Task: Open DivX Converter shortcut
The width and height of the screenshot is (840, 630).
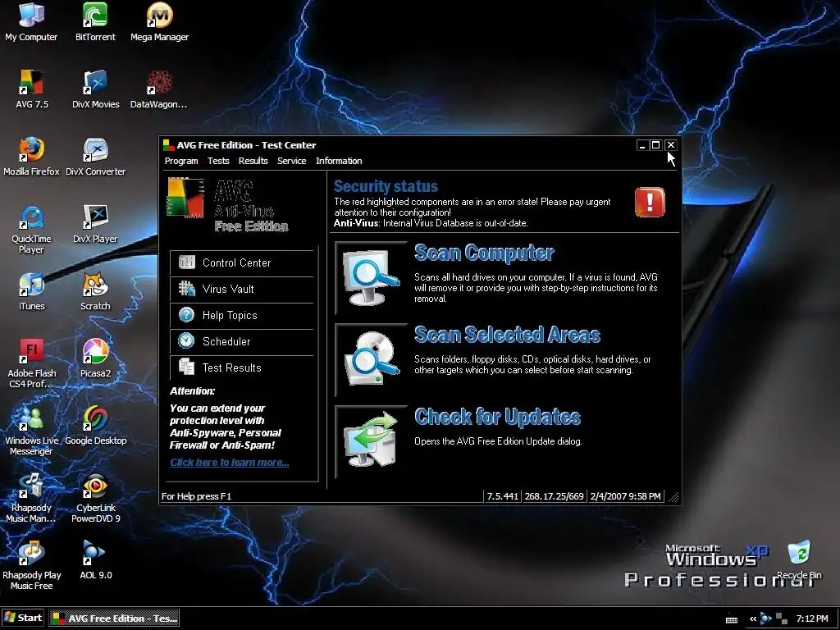Action: (x=96, y=157)
